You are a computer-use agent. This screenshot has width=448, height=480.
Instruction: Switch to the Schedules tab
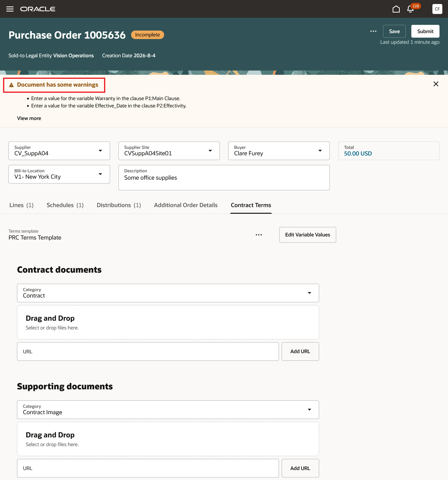[x=65, y=205]
